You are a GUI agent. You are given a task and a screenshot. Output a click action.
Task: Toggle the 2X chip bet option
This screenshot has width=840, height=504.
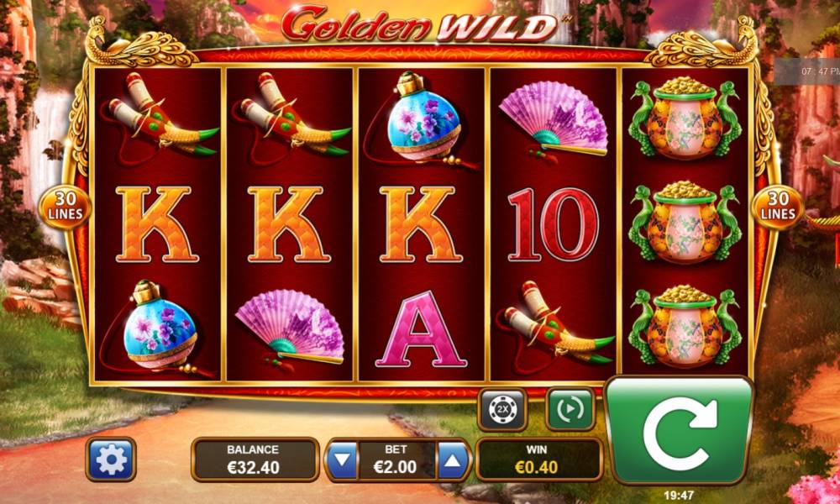pos(502,410)
